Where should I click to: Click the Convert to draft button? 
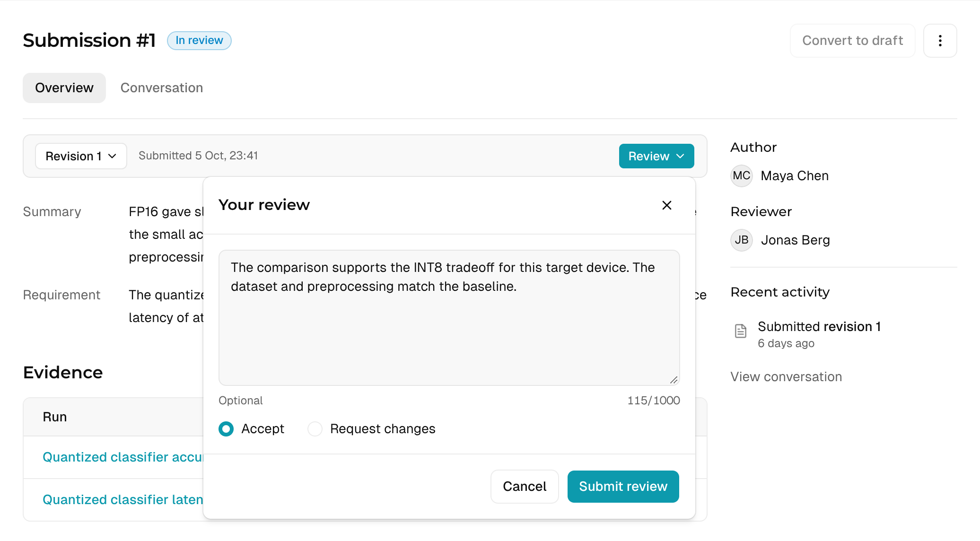point(853,41)
